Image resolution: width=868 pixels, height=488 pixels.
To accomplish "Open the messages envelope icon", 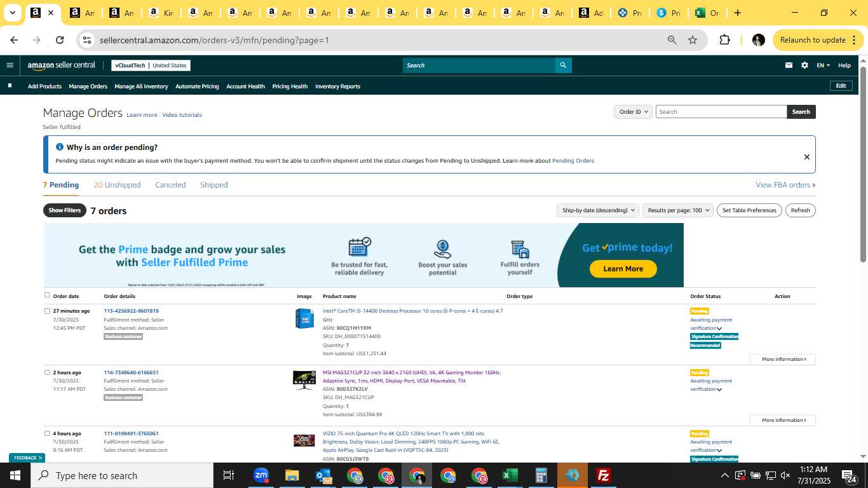I will [x=789, y=65].
